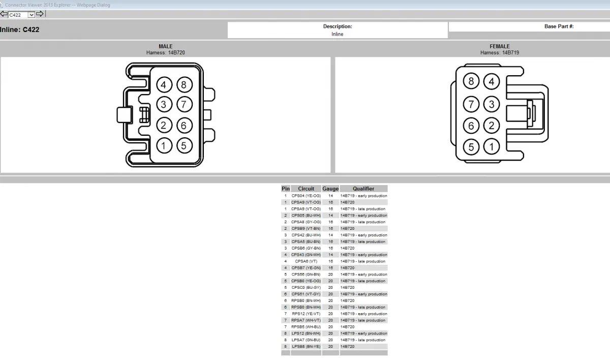The image size is (610, 364).
Task: Select pin 4 in the female connector diagram
Action: [491, 81]
